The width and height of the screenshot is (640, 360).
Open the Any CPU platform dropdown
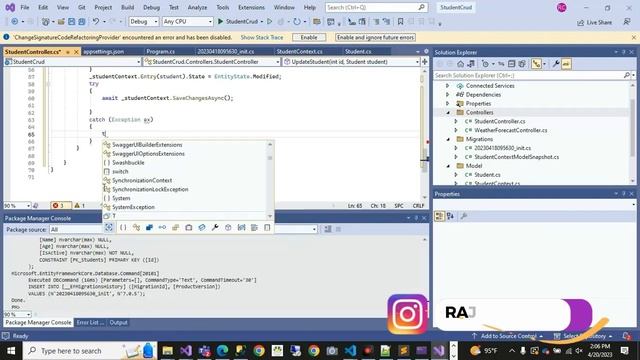click(x=187, y=21)
